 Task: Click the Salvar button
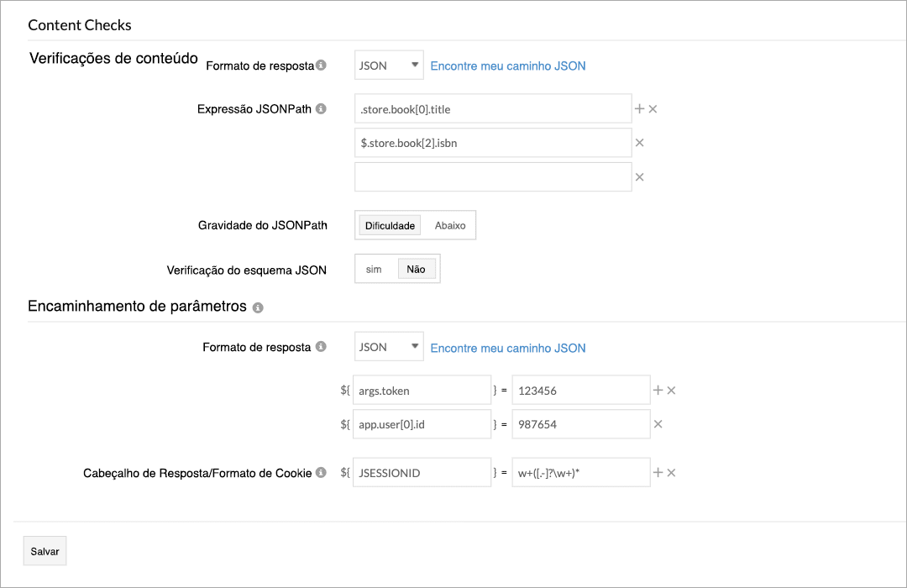tap(44, 550)
